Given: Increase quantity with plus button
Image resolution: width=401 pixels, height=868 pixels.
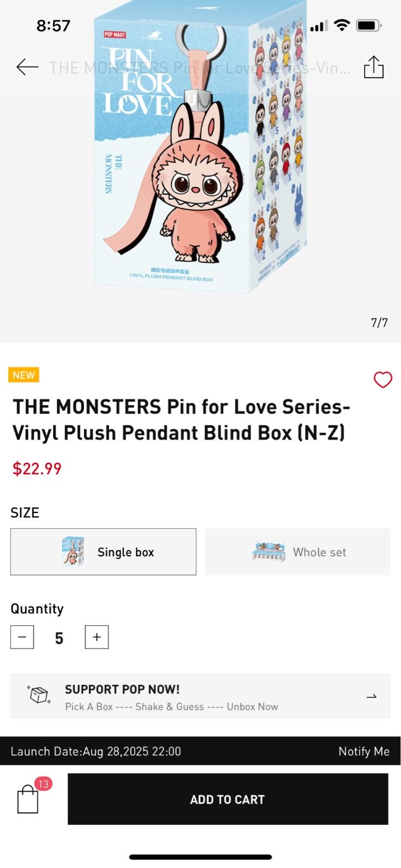Looking at the screenshot, I should point(96,637).
